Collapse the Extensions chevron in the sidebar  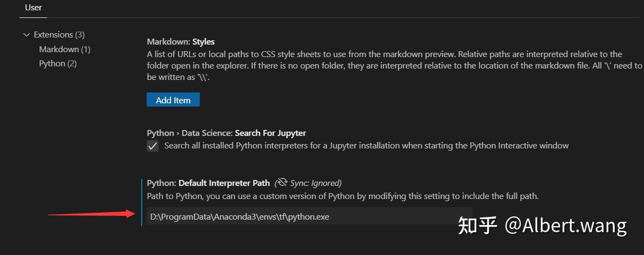click(27, 35)
